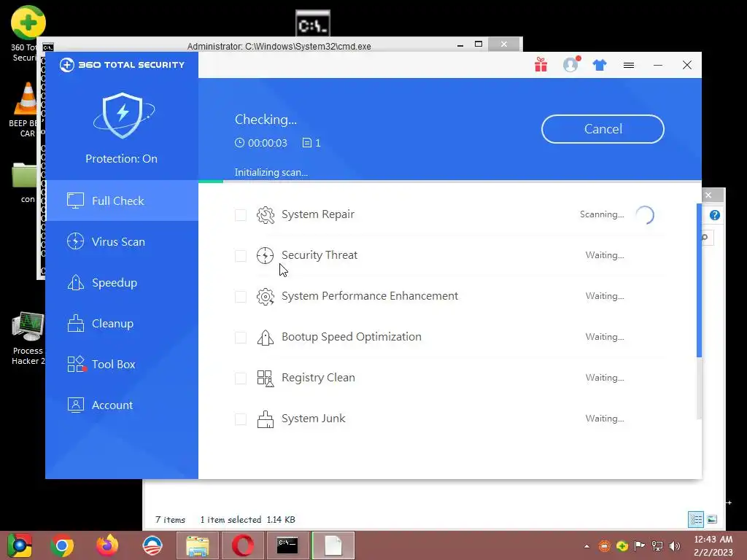Viewport: 747px width, 560px height.
Task: Tick the Bootup Speed Optimization checkbox
Action: point(241,338)
